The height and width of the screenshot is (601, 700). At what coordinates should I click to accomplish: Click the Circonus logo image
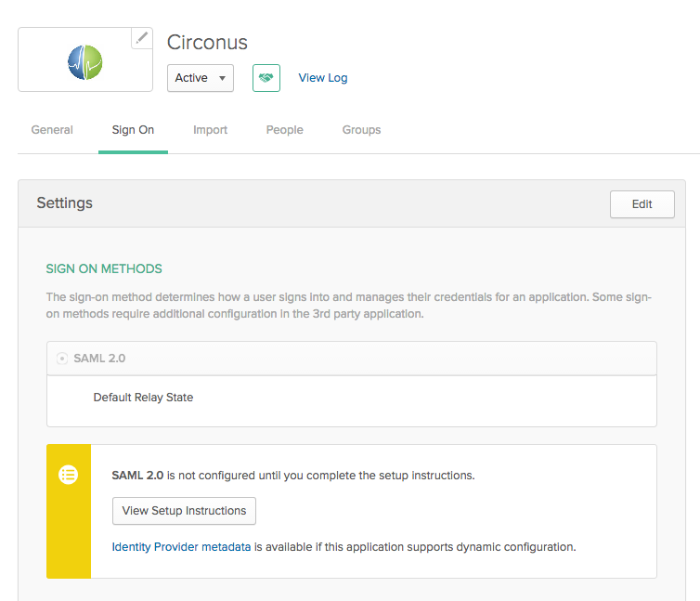click(84, 61)
